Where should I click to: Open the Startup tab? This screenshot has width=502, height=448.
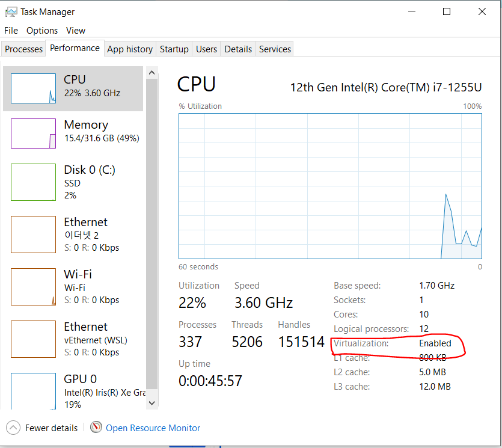pyautogui.click(x=174, y=49)
